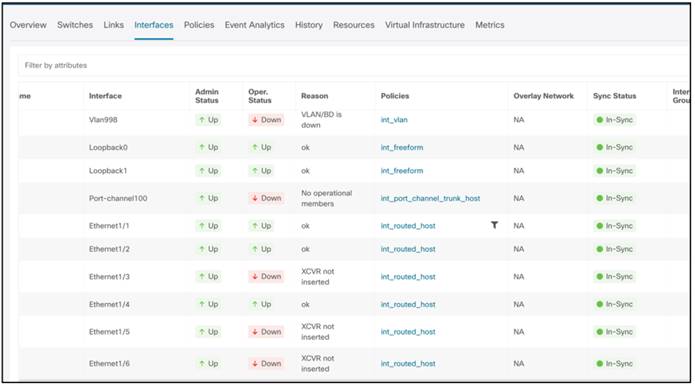695x387 pixels.
Task: Open int_freeform policy for Loopback1
Action: (402, 171)
